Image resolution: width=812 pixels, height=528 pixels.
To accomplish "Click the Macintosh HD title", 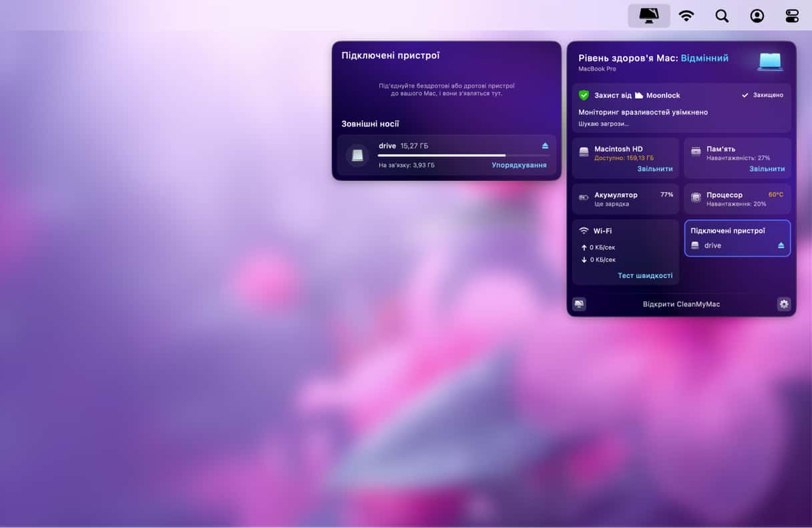I will (x=618, y=149).
